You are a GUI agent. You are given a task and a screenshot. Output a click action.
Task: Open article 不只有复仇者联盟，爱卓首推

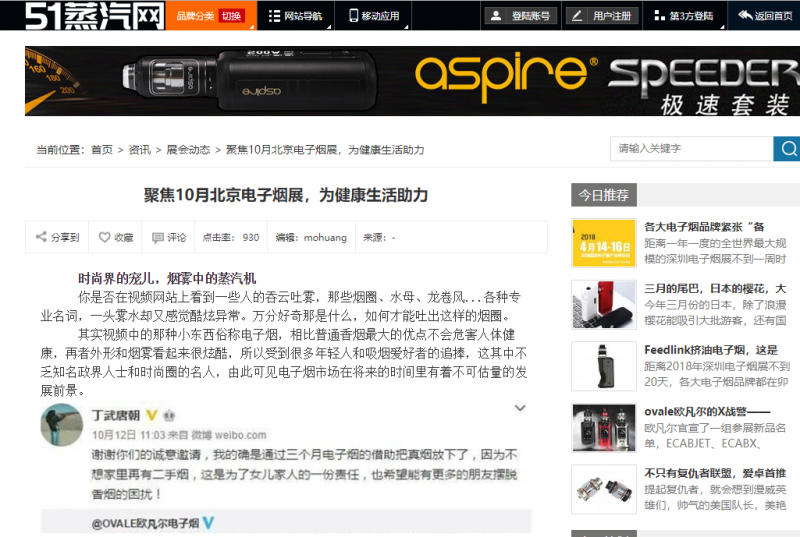coord(715,473)
